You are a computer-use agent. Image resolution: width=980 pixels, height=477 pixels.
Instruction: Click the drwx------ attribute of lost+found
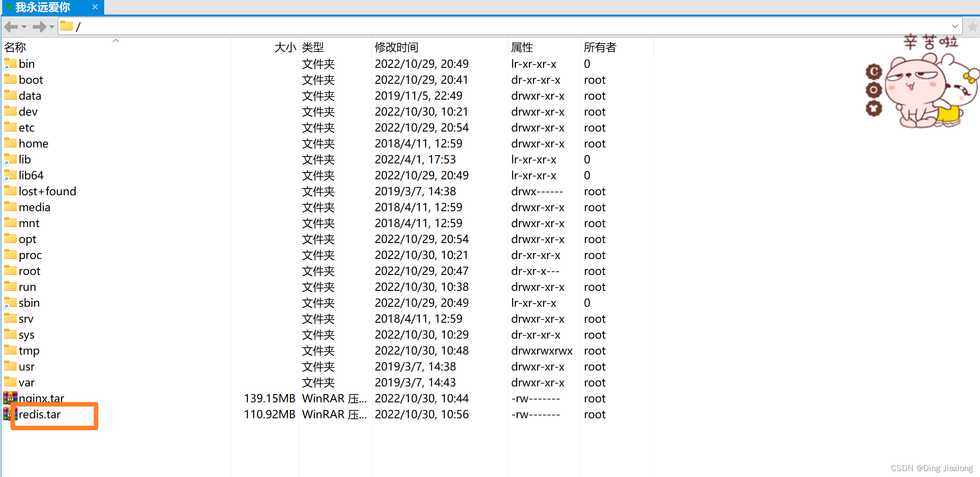click(x=537, y=191)
